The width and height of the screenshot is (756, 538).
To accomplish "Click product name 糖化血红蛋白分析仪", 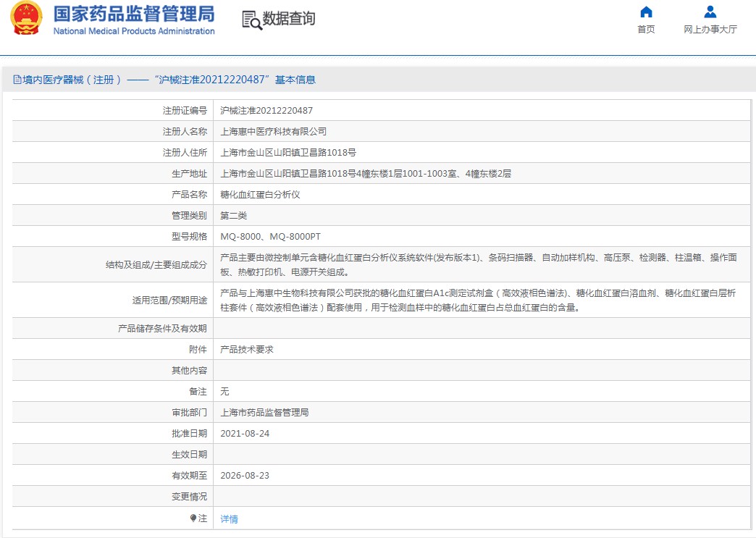I will (x=260, y=195).
